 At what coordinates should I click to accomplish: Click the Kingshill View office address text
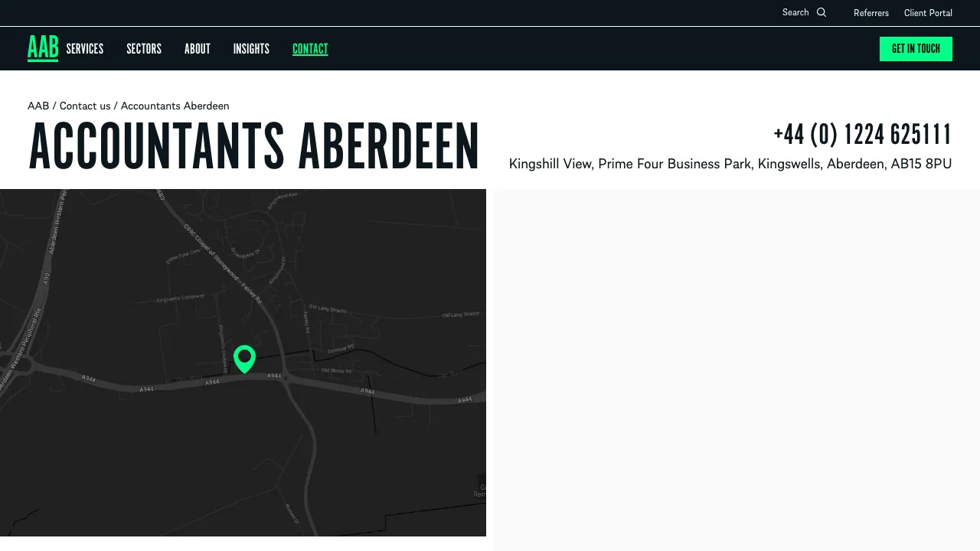(x=730, y=164)
